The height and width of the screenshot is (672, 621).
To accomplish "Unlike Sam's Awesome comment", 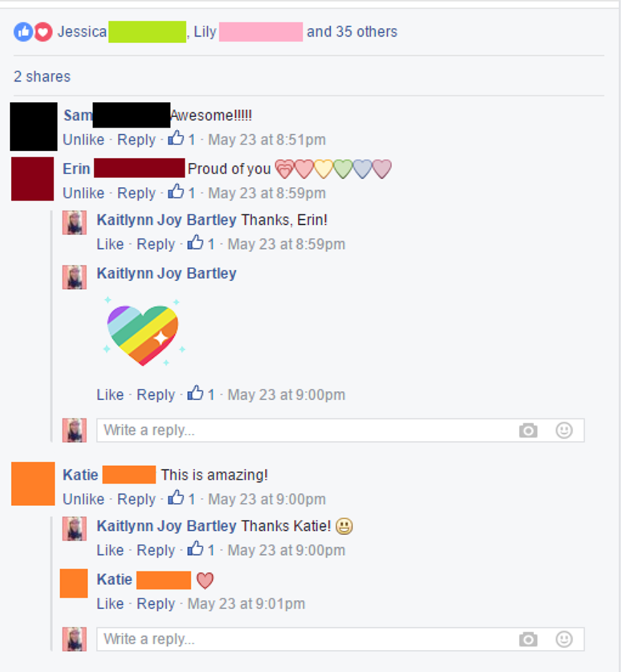I will coord(84,140).
